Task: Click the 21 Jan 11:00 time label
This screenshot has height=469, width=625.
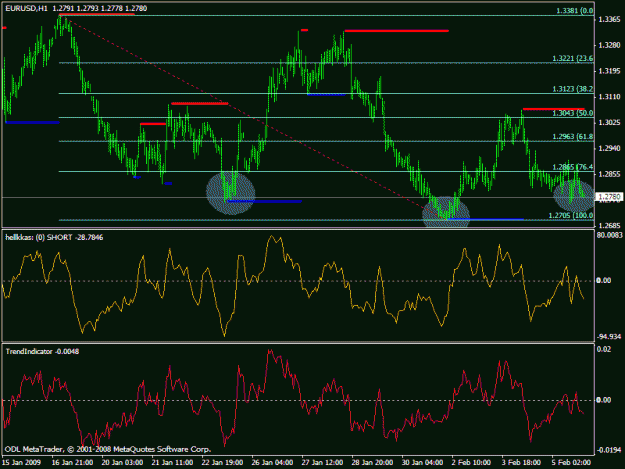Action: [x=172, y=463]
